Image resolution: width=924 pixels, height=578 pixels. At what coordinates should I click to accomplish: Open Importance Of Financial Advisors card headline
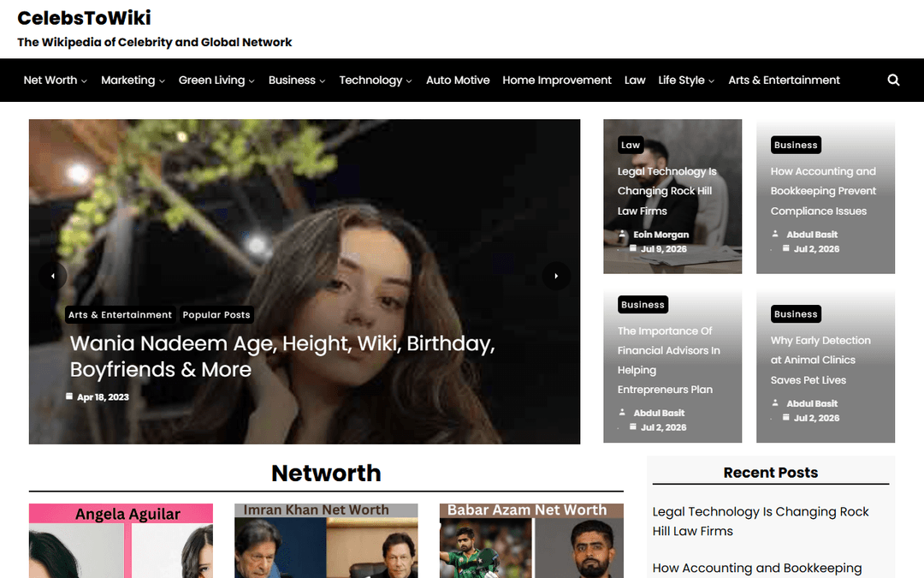click(x=669, y=360)
